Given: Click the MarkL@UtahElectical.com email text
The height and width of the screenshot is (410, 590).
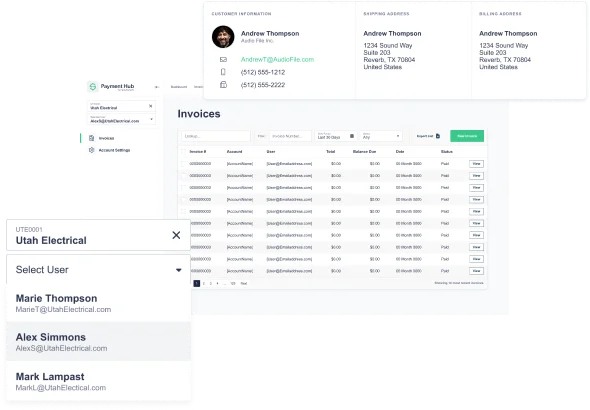Looking at the screenshot, I should coord(61,388).
